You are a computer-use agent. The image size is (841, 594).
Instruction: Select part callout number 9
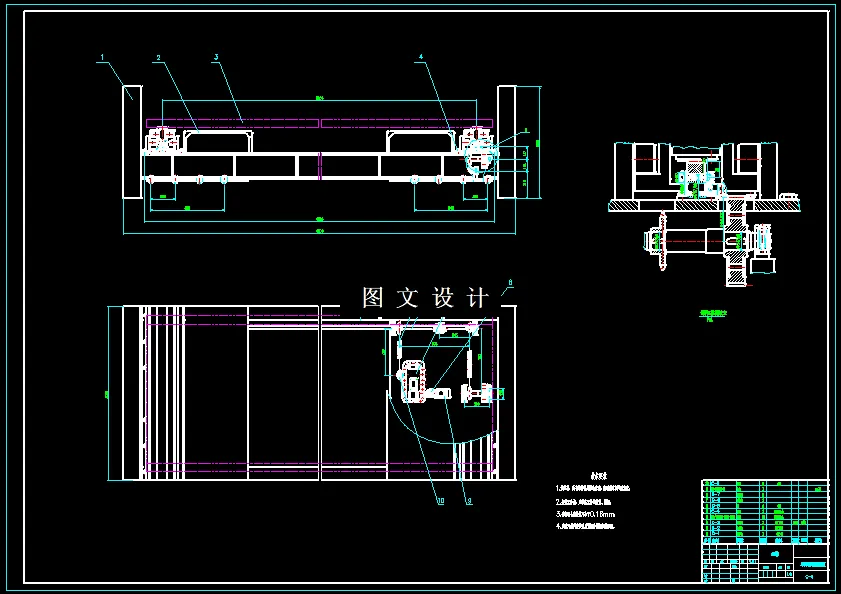(470, 501)
